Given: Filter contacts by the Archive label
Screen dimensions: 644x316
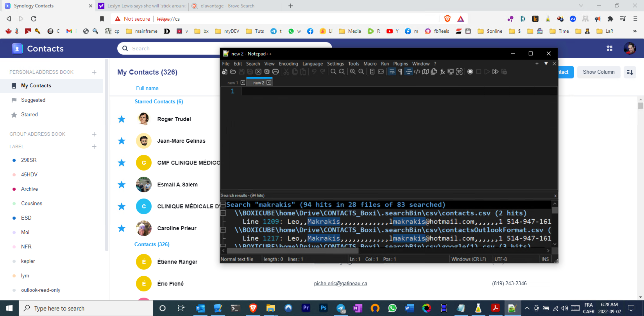Looking at the screenshot, I should [29, 189].
